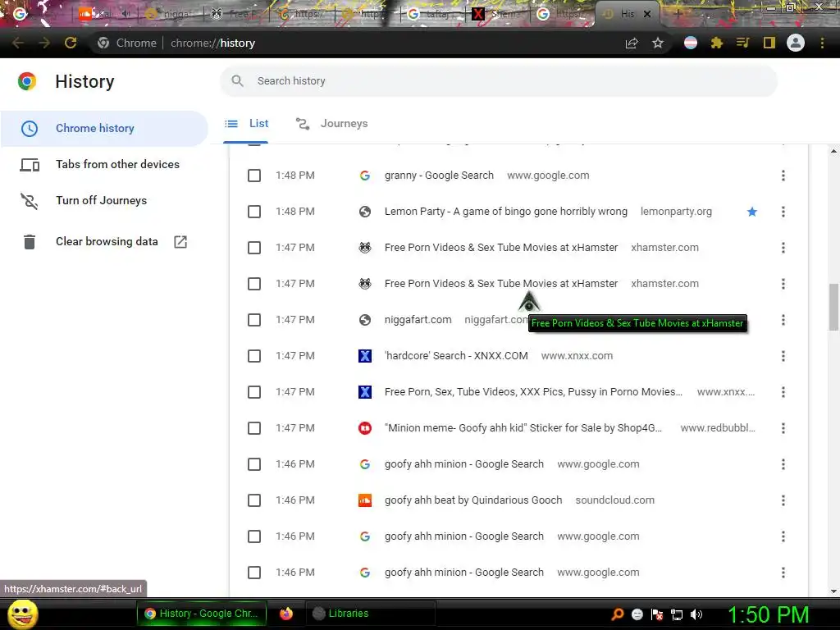
Task: Click the volume speaker tray icon
Action: [696, 614]
